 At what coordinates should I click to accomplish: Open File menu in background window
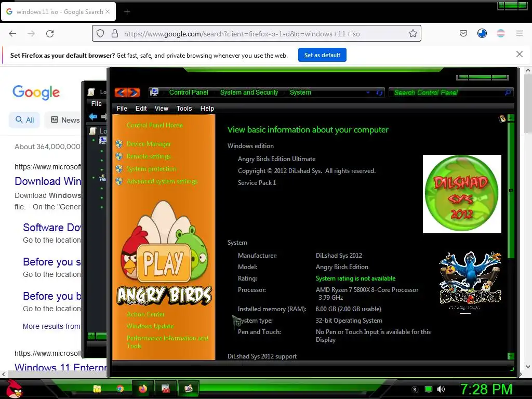point(96,104)
